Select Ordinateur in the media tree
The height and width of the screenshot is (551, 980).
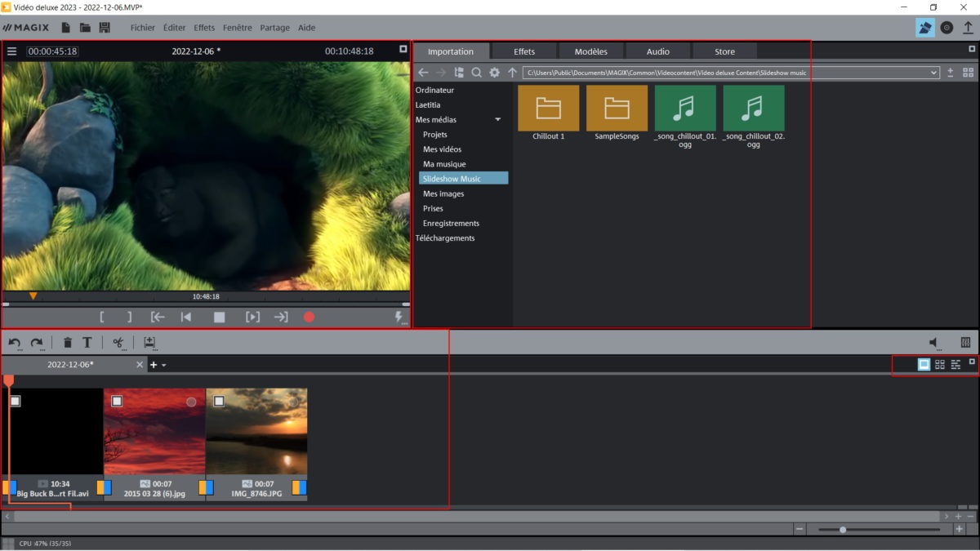pyautogui.click(x=434, y=90)
